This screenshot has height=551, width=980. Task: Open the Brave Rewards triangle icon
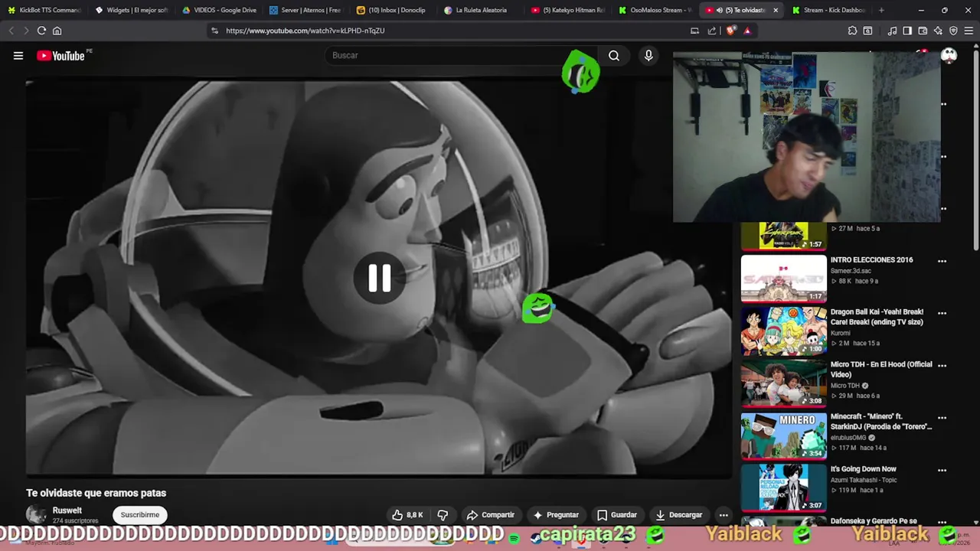[747, 31]
